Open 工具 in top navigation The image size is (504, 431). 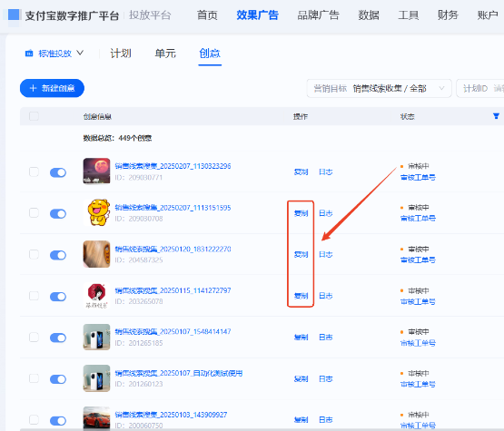click(x=409, y=15)
